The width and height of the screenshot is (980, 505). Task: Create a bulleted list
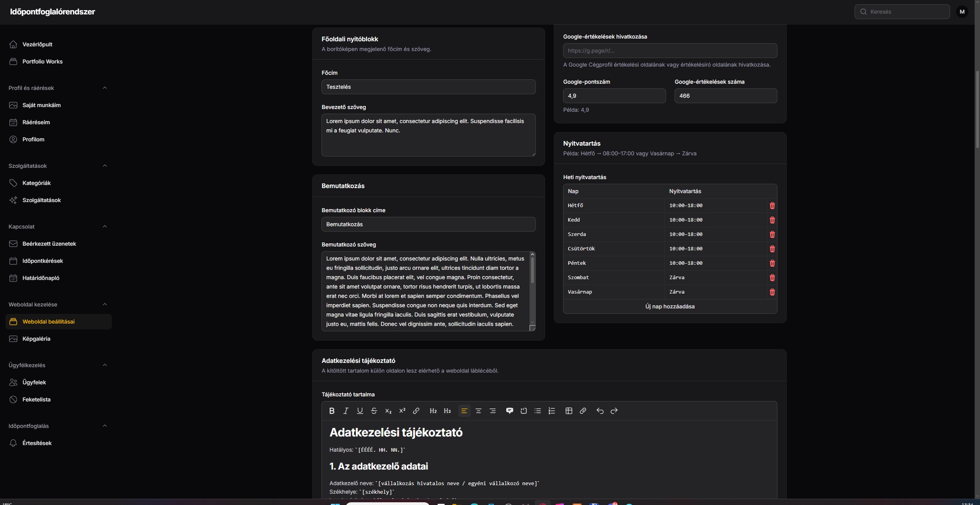click(538, 411)
